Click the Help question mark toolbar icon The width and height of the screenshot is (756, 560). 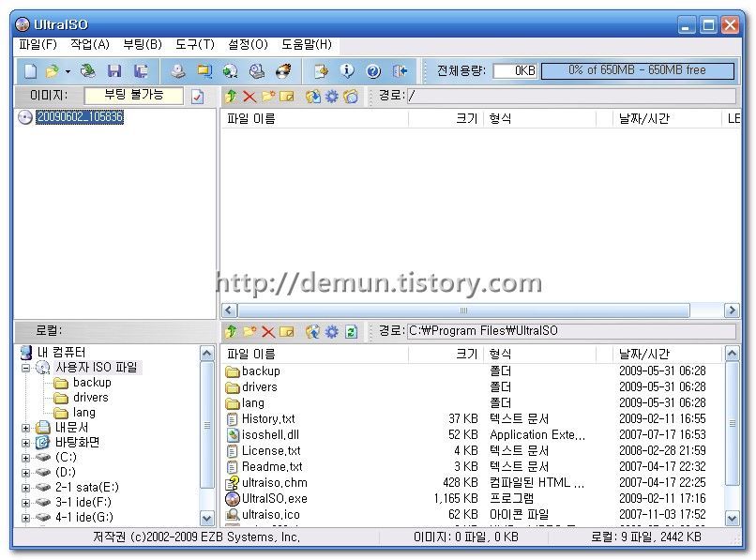tap(373, 70)
